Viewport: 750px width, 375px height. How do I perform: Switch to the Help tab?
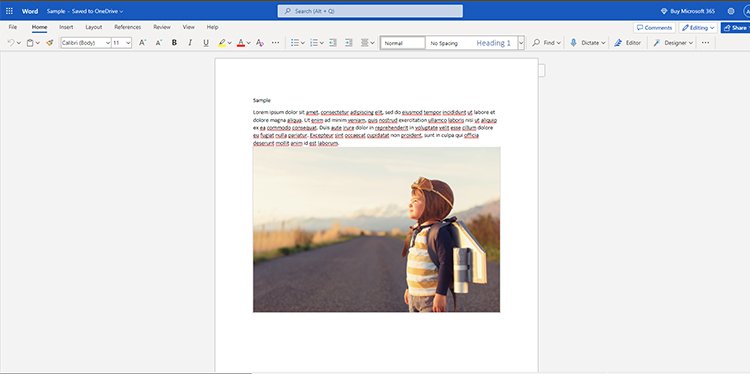coord(212,27)
